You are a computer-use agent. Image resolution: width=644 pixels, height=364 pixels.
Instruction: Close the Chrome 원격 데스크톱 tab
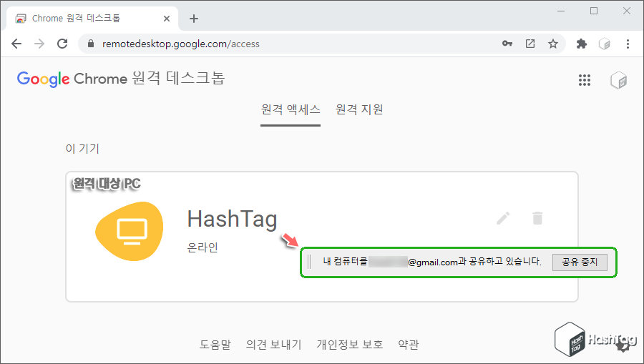[166, 19]
